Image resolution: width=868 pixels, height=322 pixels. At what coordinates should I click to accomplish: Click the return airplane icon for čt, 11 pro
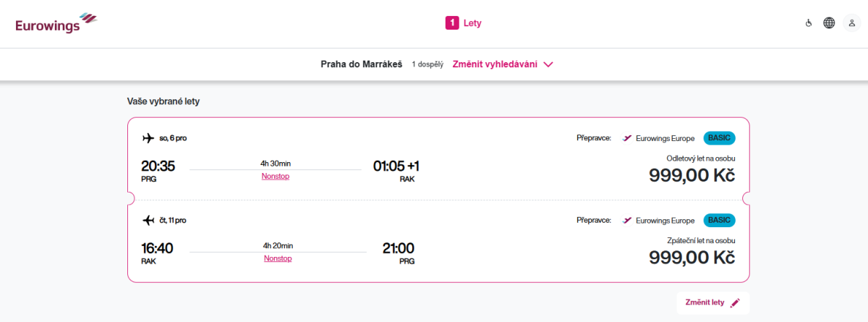(148, 220)
